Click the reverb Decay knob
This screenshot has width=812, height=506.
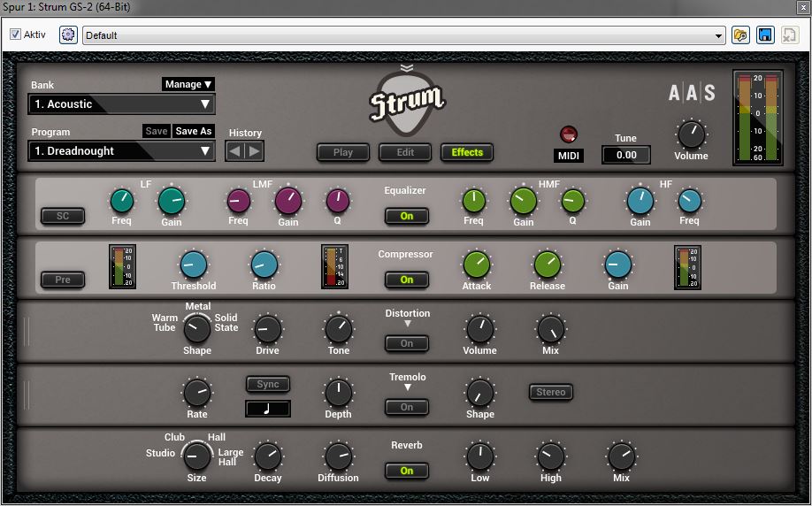(x=268, y=456)
